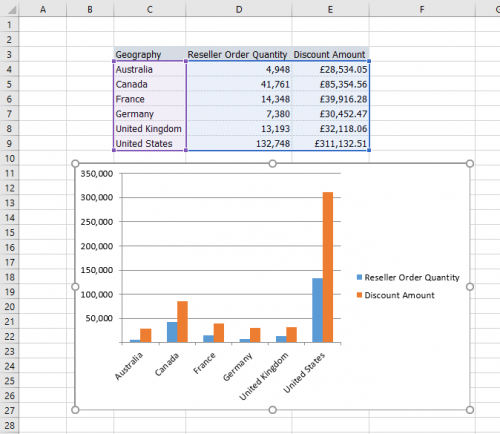Select the cell containing 4,948
This screenshot has width=500, height=434.
[239, 69]
